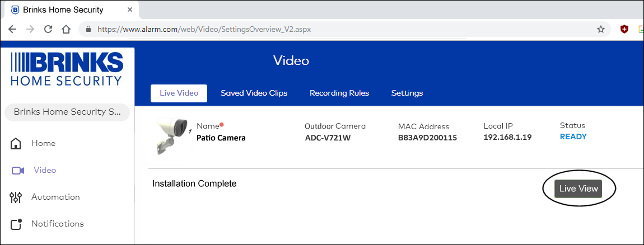Close the Brinks Home Security tab
Screen dimensions: 644x245
tap(130, 10)
